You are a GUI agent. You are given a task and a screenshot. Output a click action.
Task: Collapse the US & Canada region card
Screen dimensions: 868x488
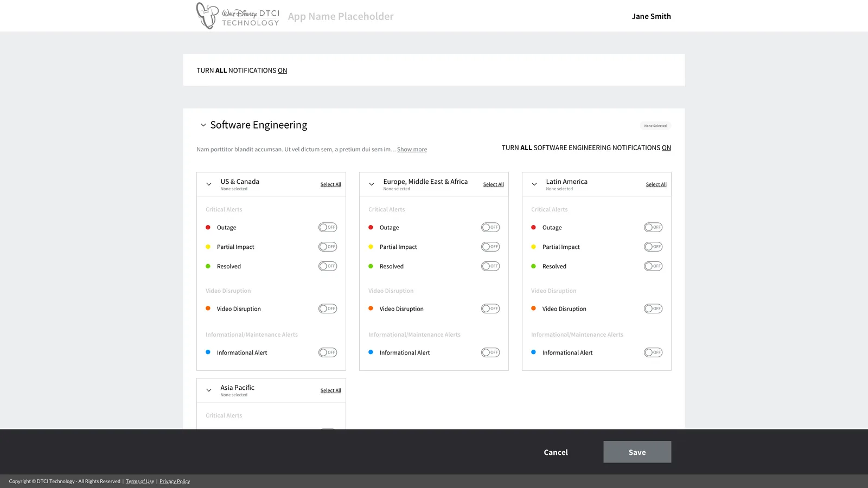point(209,184)
